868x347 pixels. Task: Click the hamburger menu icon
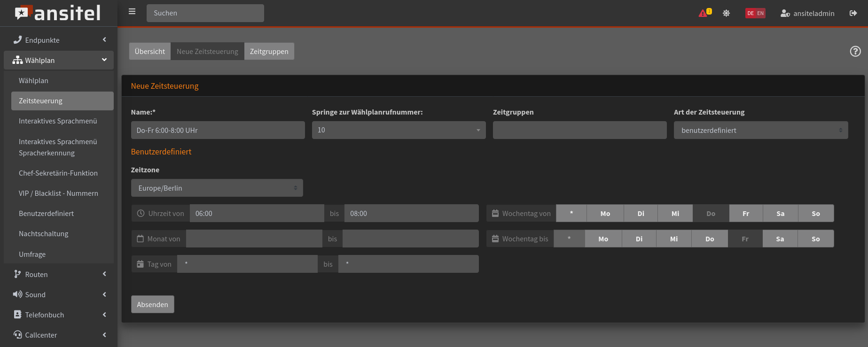pyautogui.click(x=132, y=12)
